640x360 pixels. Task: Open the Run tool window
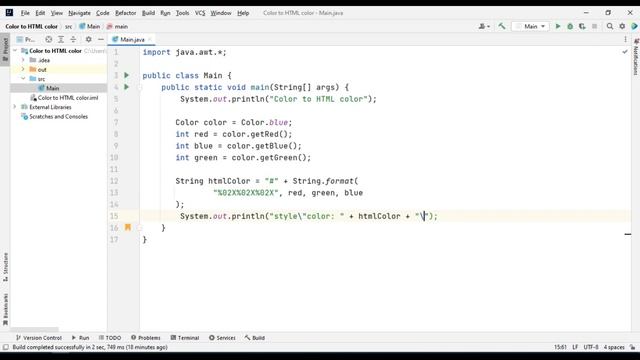[x=80, y=338]
